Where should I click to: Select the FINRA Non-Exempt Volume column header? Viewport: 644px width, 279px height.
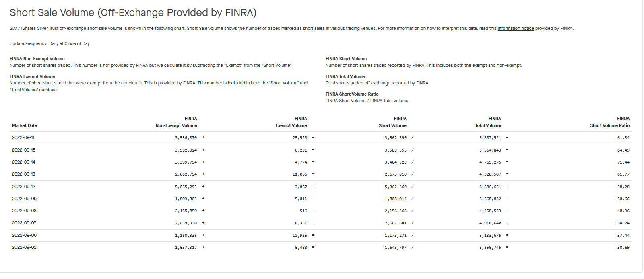(176, 122)
